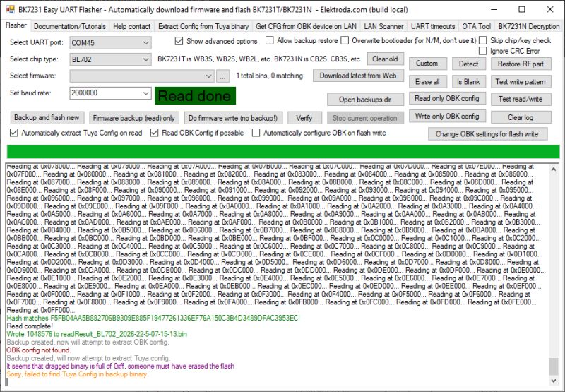Click 'Sorry, failed to find Tuya Config' line
Image resolution: width=565 pixels, height=392 pixels.
click(x=78, y=374)
